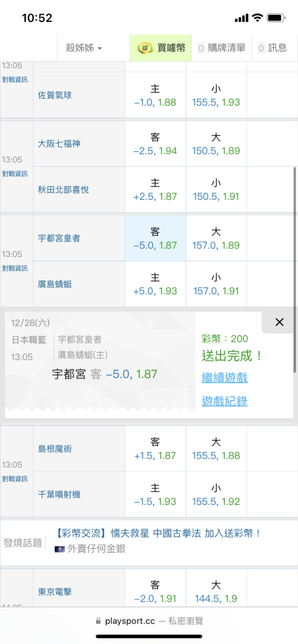
Task: Open the 購牌清單 tab
Action: [x=222, y=48]
